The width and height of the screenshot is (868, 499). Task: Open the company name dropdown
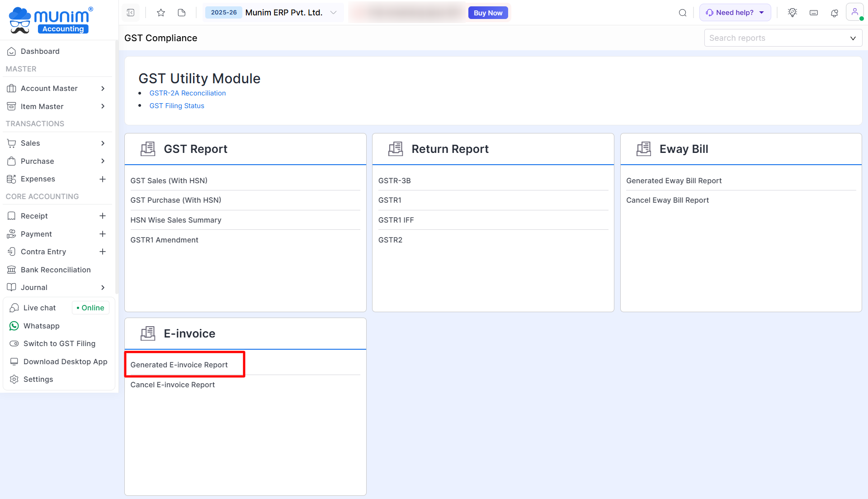pos(334,13)
